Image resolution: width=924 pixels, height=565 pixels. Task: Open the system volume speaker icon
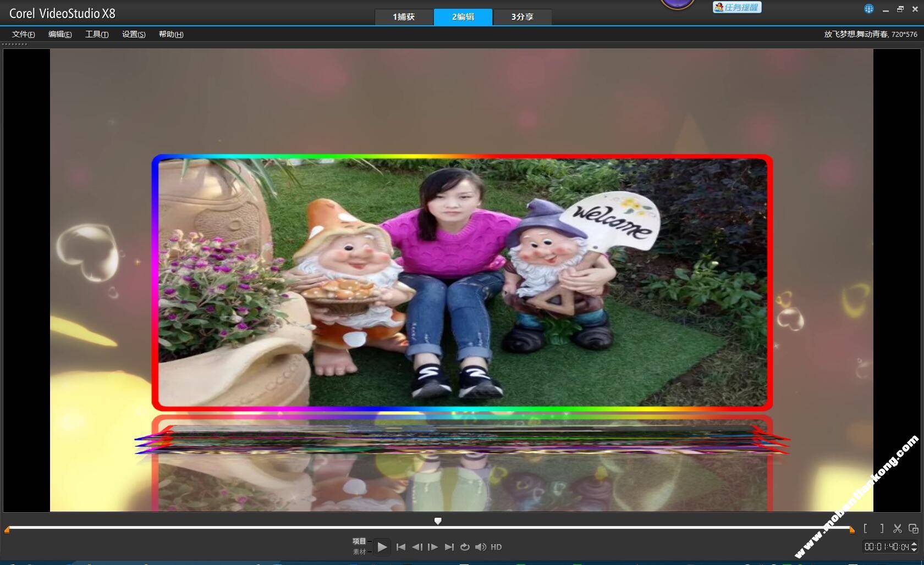(x=481, y=547)
